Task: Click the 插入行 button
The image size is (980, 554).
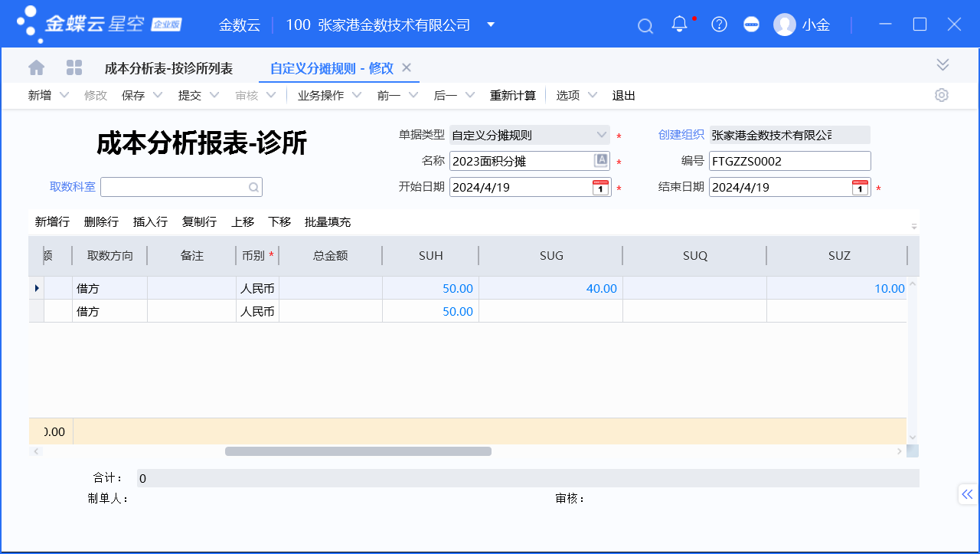Action: pyautogui.click(x=150, y=221)
